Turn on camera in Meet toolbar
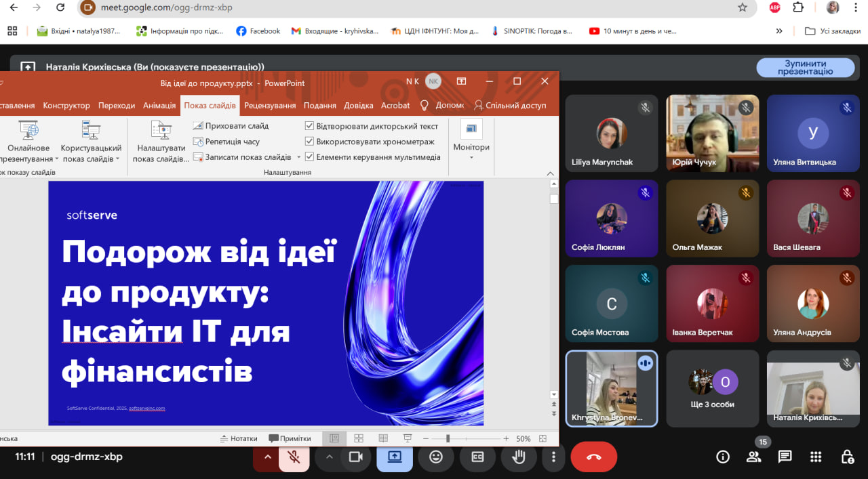This screenshot has height=479, width=868. pos(355,457)
